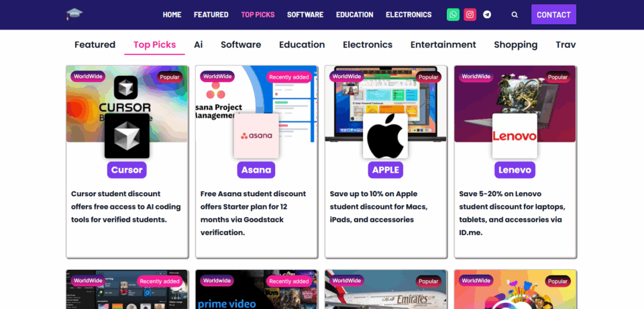Screen dimensions: 644x309
Task: Switch to the Featured category tab
Action: 95,44
